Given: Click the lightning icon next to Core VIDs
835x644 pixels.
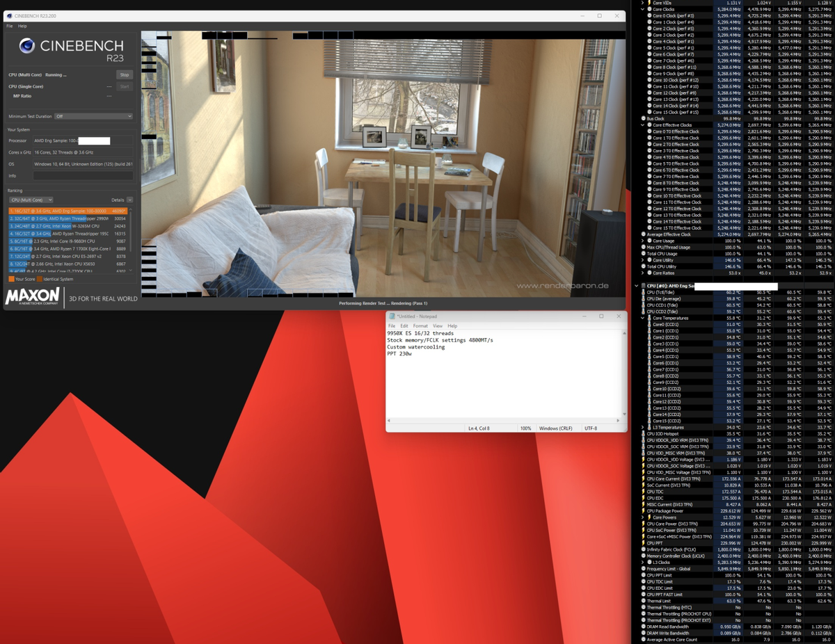Looking at the screenshot, I should click(649, 2).
